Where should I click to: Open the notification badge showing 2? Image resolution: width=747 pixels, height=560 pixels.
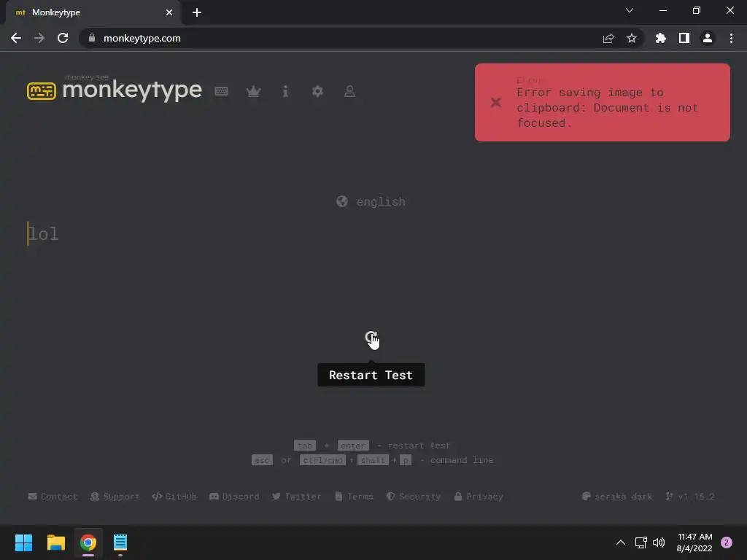pyautogui.click(x=727, y=542)
